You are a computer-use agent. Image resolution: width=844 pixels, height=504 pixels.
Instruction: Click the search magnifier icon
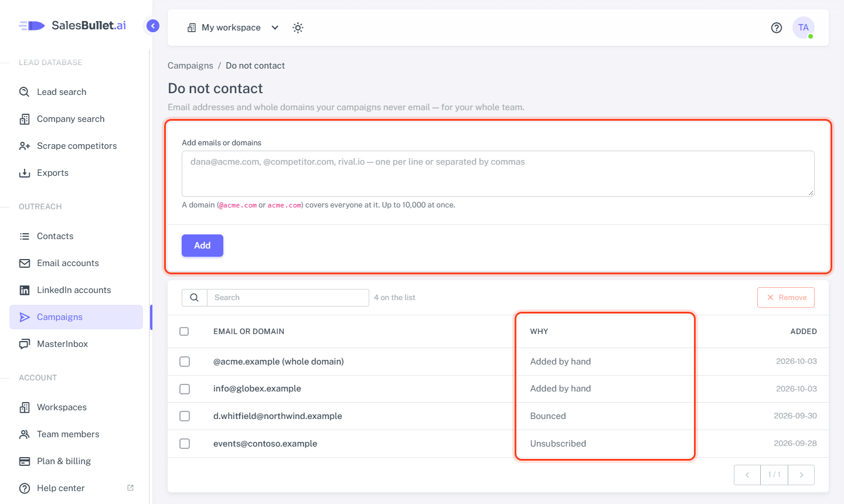[195, 298]
